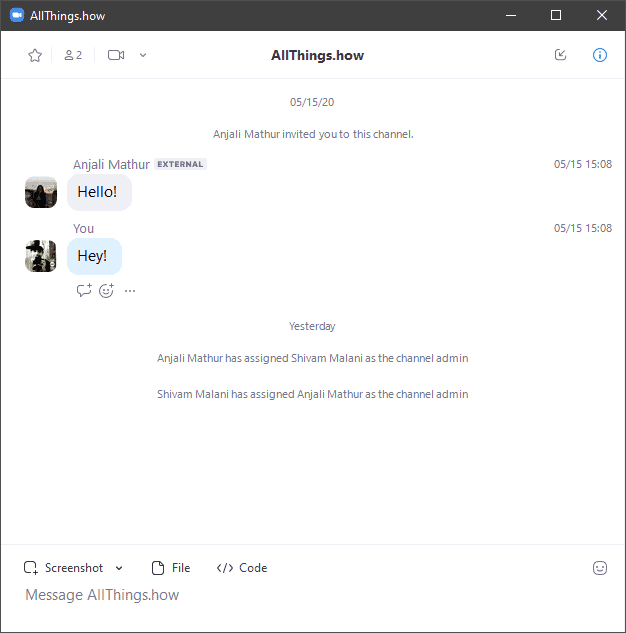The width and height of the screenshot is (626, 633).
Task: Click the Screenshot capture button
Action: point(64,568)
